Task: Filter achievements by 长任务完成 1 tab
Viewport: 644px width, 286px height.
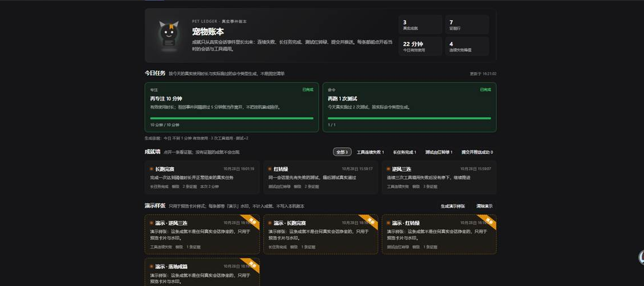Action: tap(405, 152)
